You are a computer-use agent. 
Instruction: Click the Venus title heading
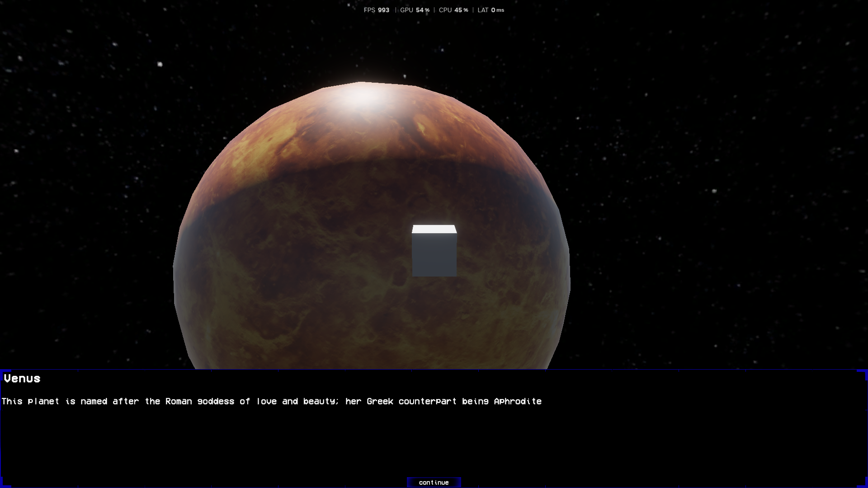(x=22, y=379)
